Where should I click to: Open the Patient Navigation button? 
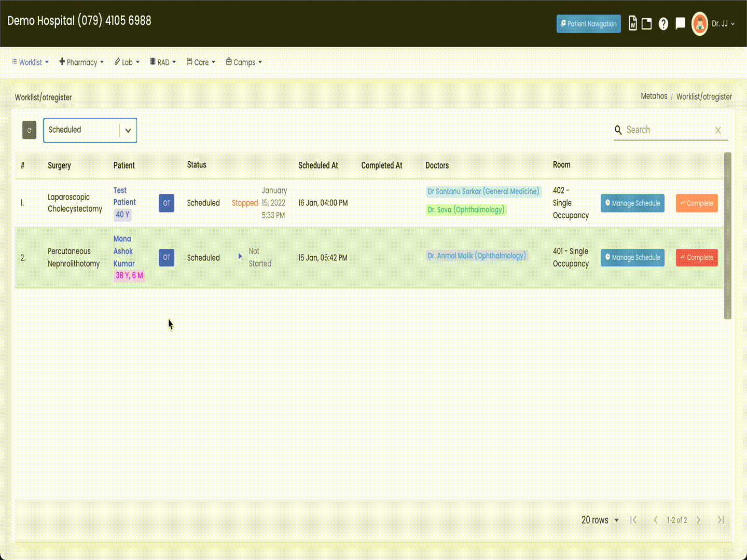tap(589, 24)
